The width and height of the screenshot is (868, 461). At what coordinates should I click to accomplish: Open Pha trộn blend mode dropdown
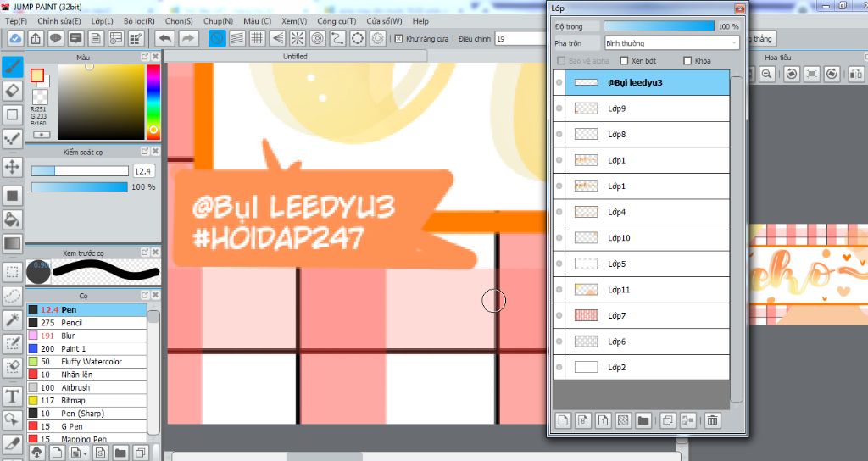coord(672,43)
